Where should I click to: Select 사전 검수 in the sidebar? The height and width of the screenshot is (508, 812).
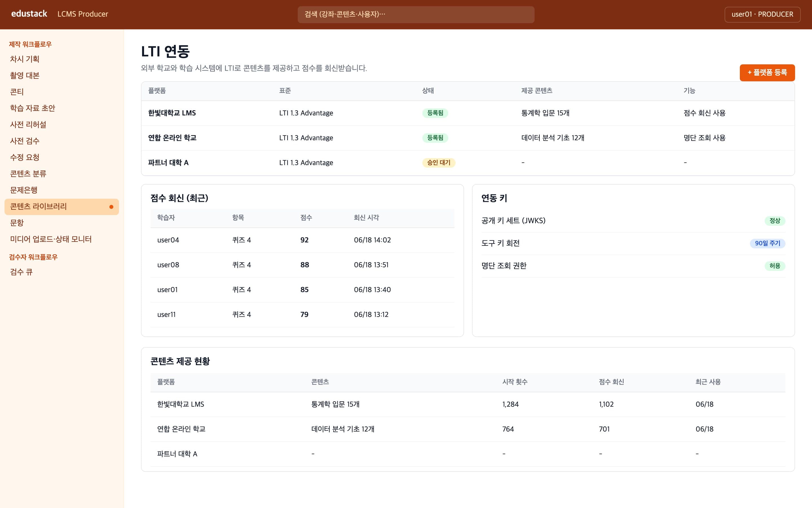click(x=62, y=141)
